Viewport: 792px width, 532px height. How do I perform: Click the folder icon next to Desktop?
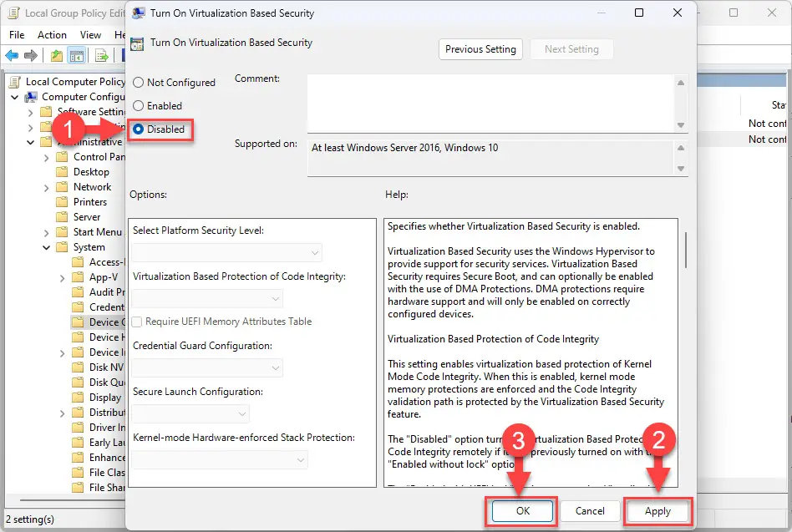[62, 172]
